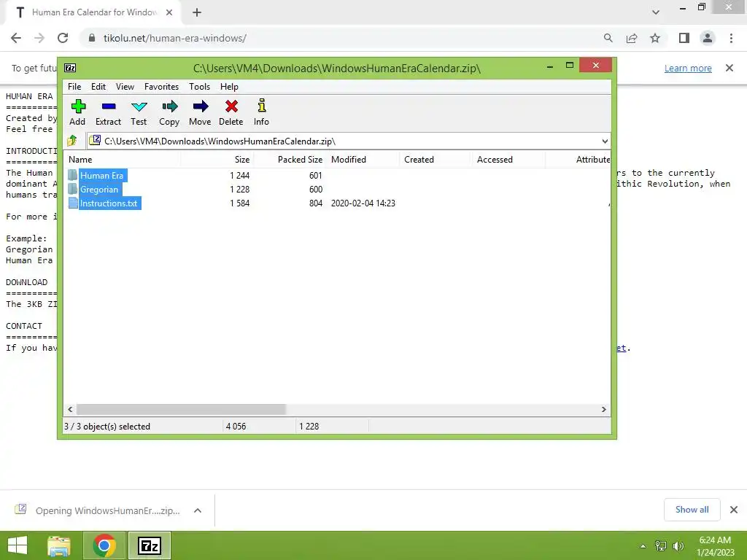747x560 pixels.
Task: Open the File menu in 7-Zip
Action: [74, 87]
